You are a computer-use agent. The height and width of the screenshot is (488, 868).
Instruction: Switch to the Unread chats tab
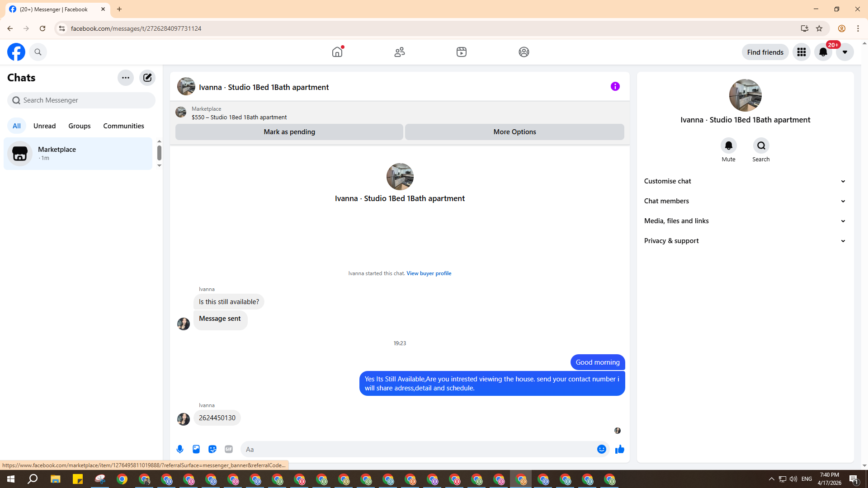pos(44,126)
